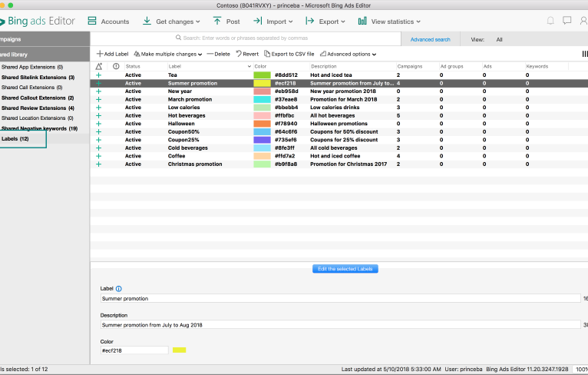
Task: Click the Label info icon
Action: (x=119, y=289)
